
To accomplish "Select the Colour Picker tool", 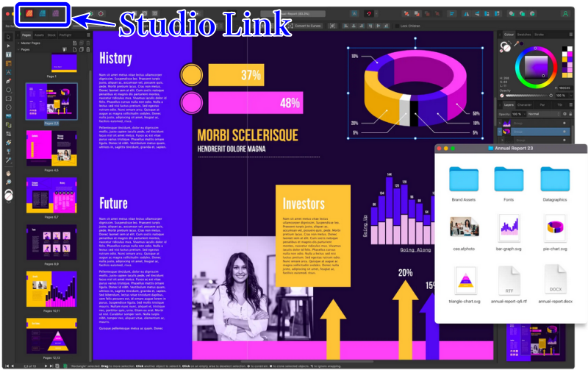I will (8, 160).
